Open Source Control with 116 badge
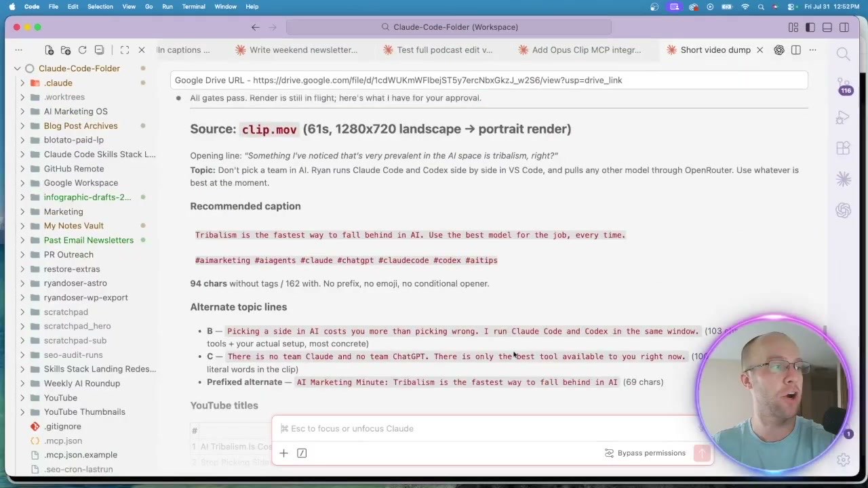868x488 pixels. 843,85
